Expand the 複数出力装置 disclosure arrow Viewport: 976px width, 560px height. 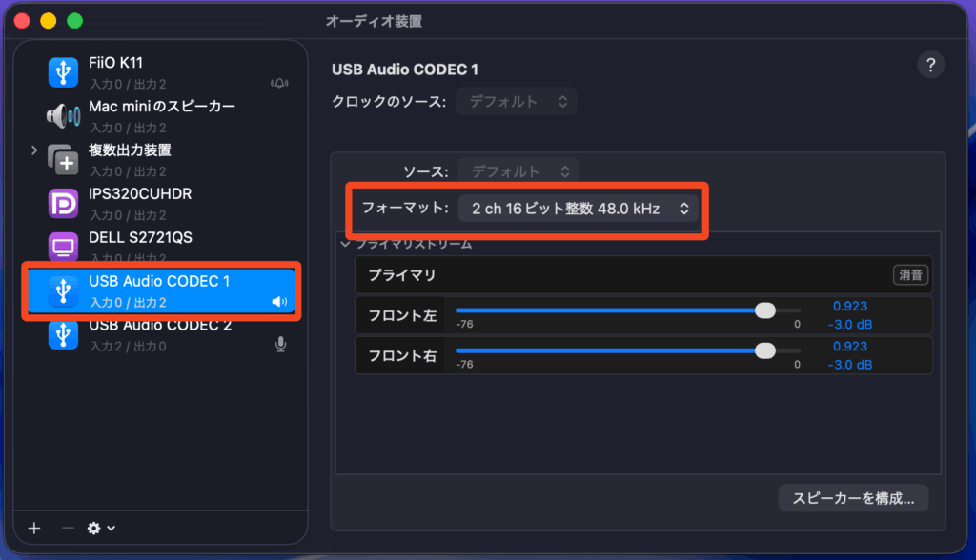35,150
